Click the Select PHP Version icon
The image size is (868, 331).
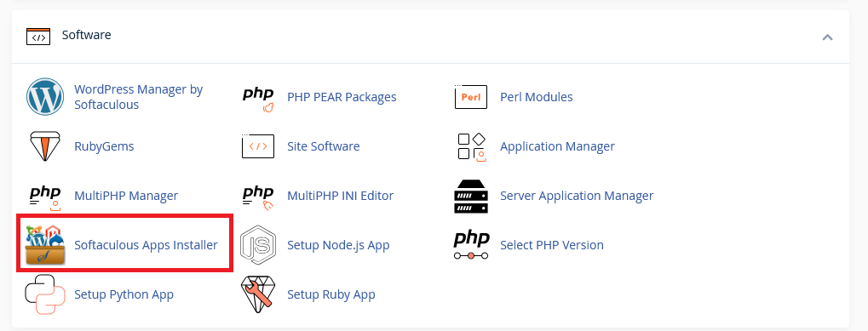coord(471,245)
